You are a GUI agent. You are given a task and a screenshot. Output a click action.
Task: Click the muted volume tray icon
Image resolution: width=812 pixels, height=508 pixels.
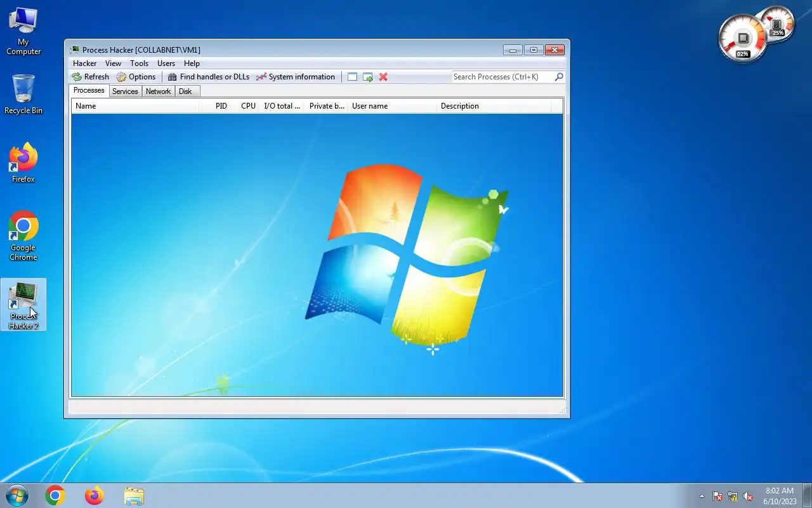[x=748, y=496]
